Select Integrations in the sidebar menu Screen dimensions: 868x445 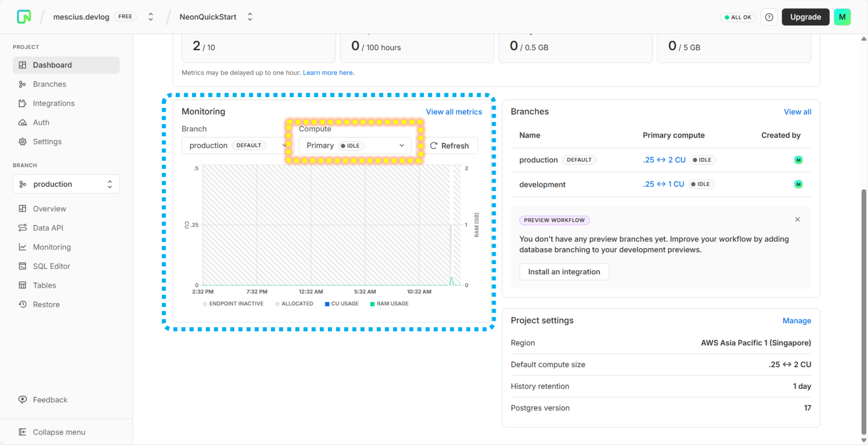(x=54, y=103)
